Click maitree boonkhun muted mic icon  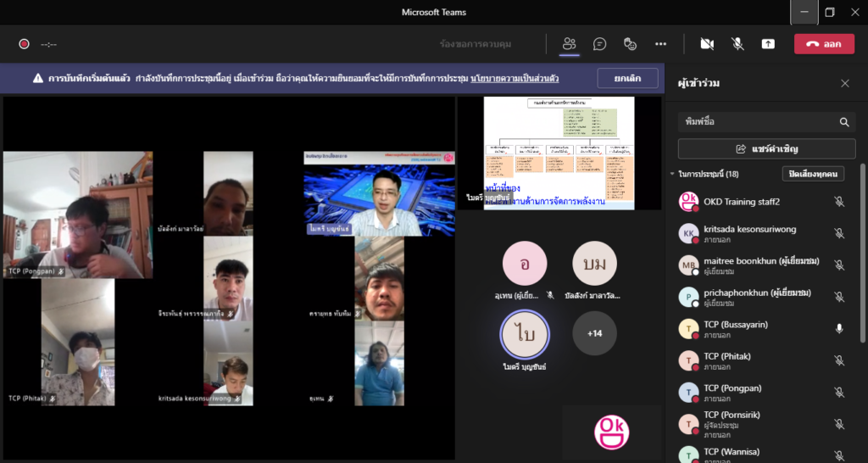point(839,265)
